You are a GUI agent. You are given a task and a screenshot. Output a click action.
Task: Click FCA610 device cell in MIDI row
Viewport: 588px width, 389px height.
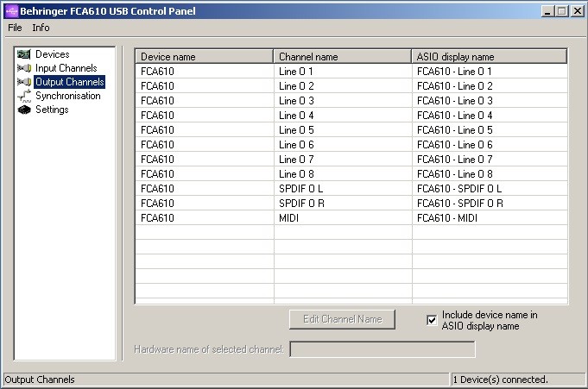click(205, 217)
